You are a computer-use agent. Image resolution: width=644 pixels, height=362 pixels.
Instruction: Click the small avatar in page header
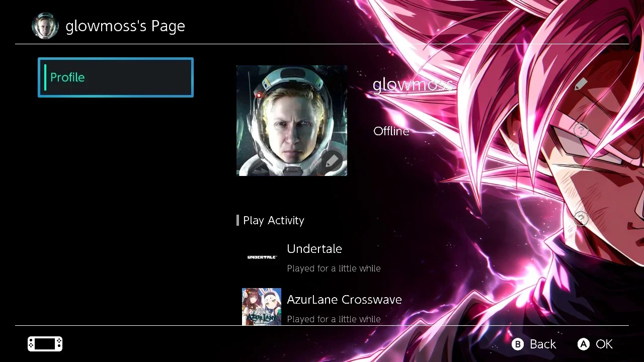(45, 26)
